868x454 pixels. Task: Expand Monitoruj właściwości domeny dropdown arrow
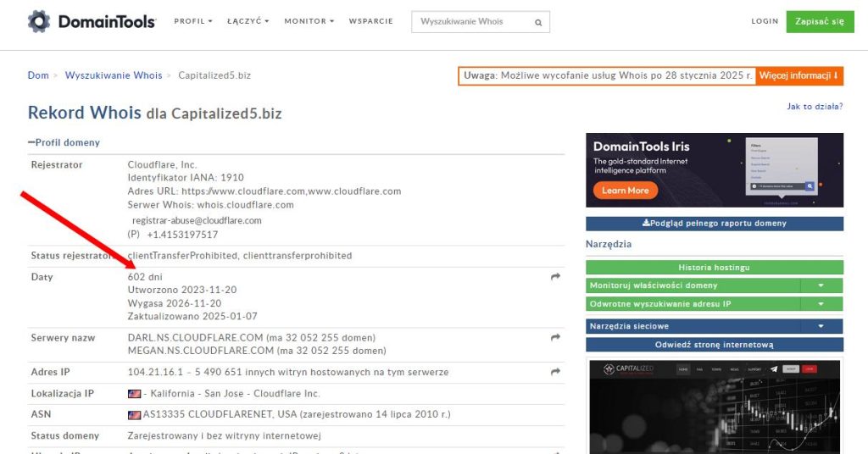[x=821, y=285]
